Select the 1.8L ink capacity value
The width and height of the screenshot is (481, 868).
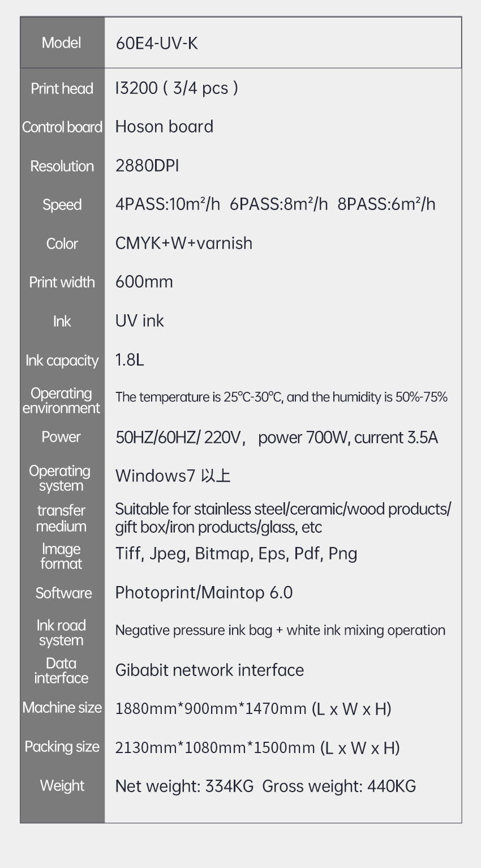pyautogui.click(x=130, y=360)
